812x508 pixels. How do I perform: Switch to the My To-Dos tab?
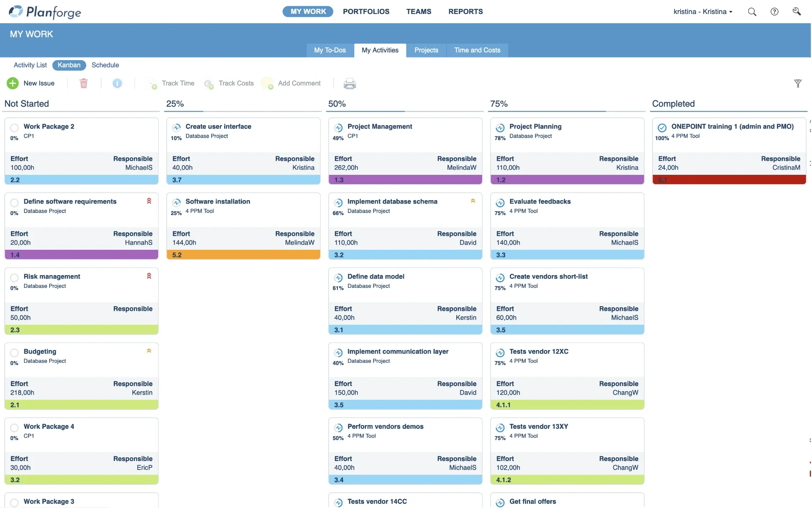click(x=330, y=50)
